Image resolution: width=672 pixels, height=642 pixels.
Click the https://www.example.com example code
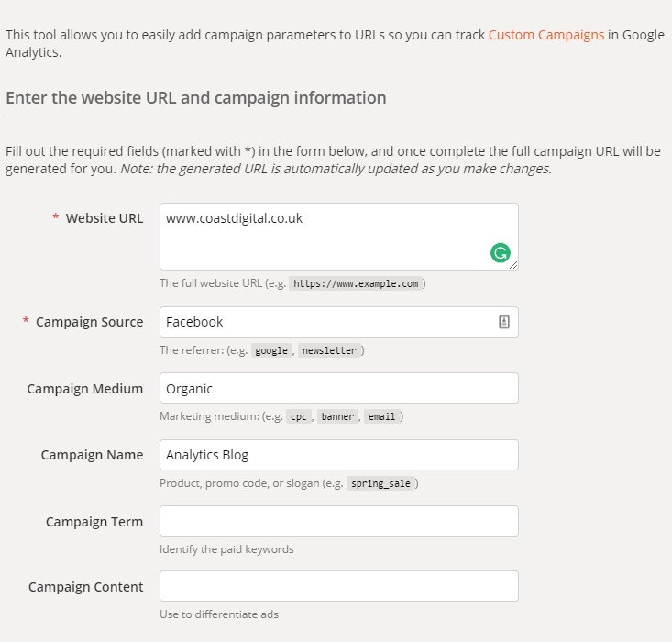tap(356, 283)
